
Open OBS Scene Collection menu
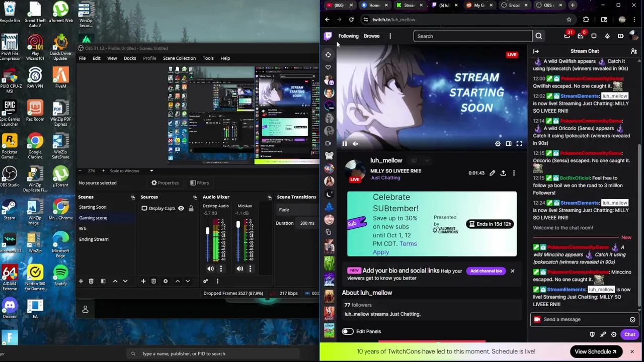pyautogui.click(x=179, y=58)
